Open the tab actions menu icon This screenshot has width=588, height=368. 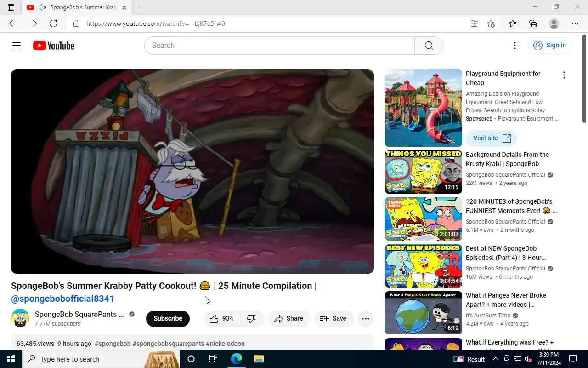point(11,7)
